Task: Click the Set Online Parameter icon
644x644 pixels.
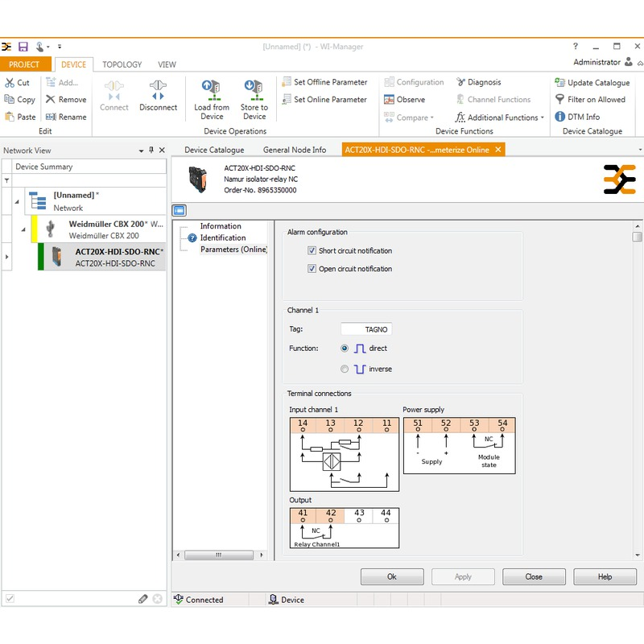Action: [287, 99]
